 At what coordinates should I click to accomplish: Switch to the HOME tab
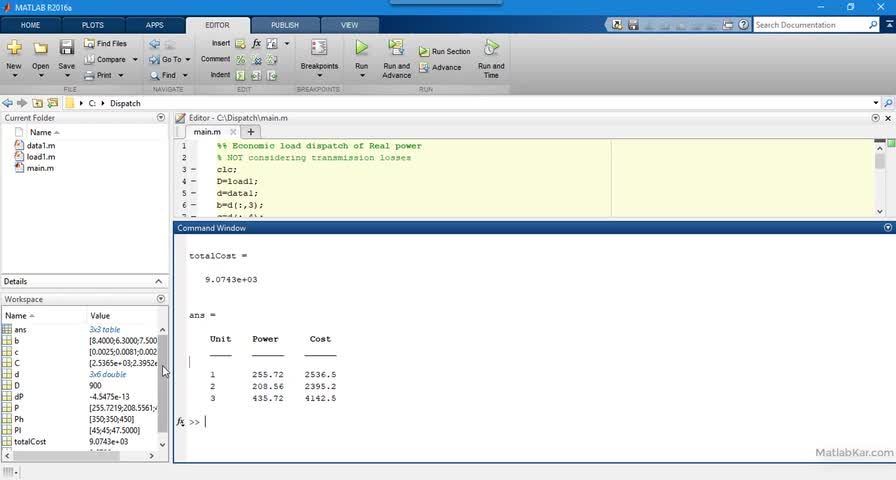30,25
